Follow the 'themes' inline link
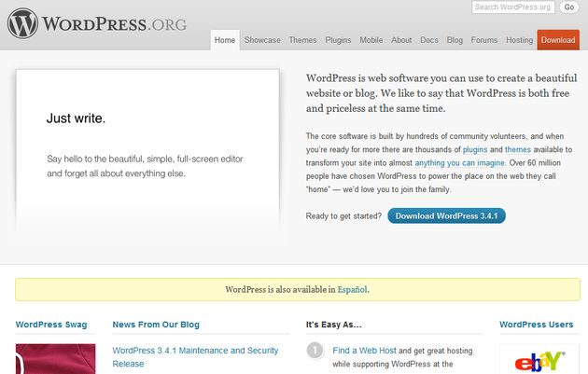The image size is (588, 374). (517, 149)
